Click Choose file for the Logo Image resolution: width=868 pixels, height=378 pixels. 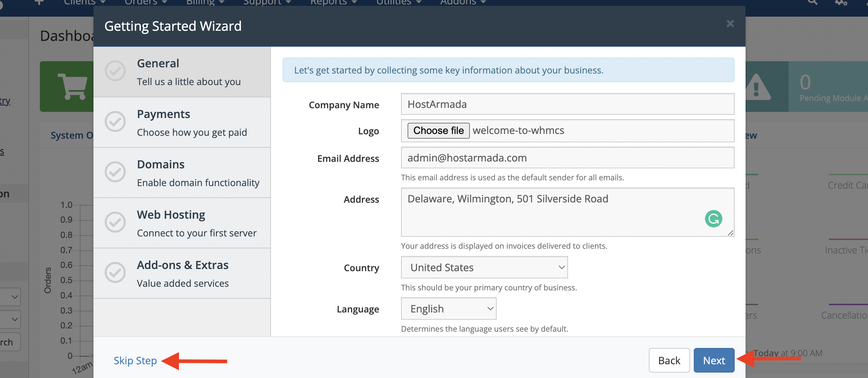click(x=438, y=131)
